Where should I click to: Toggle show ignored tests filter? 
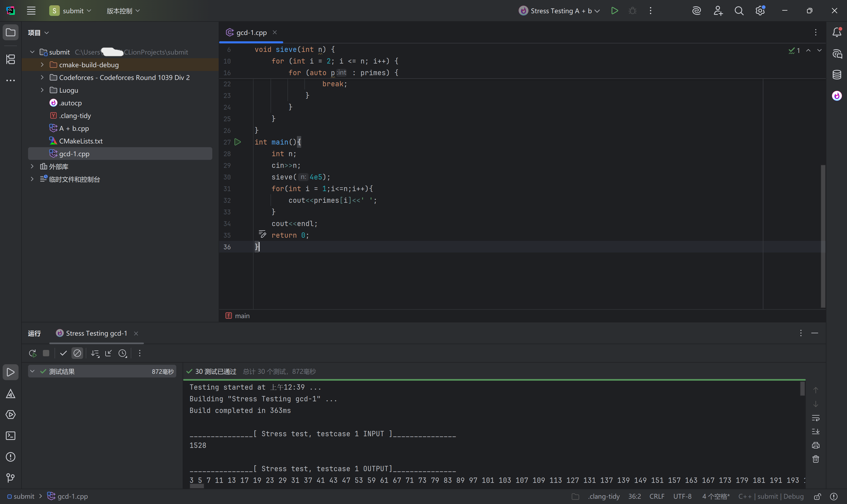tap(78, 353)
